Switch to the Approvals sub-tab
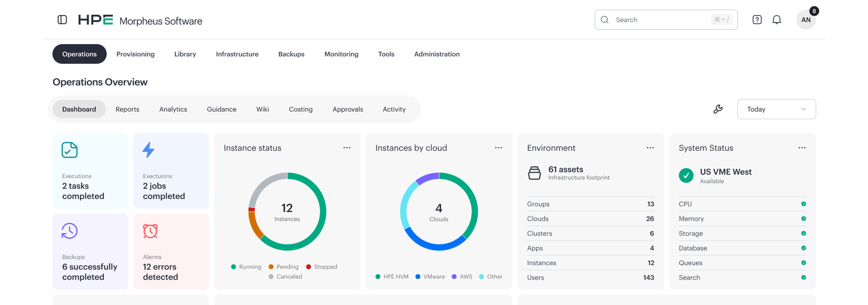 pos(348,109)
